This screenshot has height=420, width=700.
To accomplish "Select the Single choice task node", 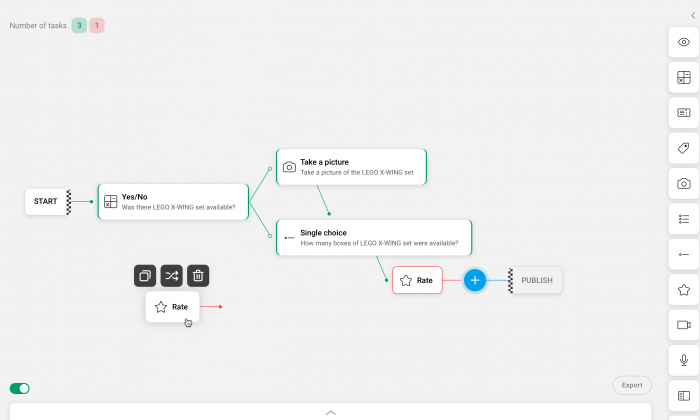I will coord(374,237).
